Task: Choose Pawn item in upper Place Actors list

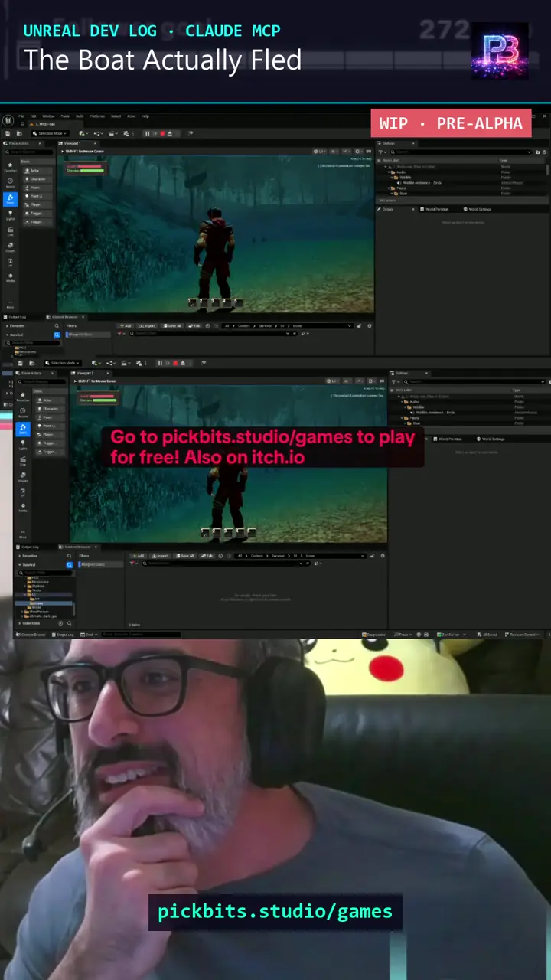Action: pyautogui.click(x=38, y=188)
